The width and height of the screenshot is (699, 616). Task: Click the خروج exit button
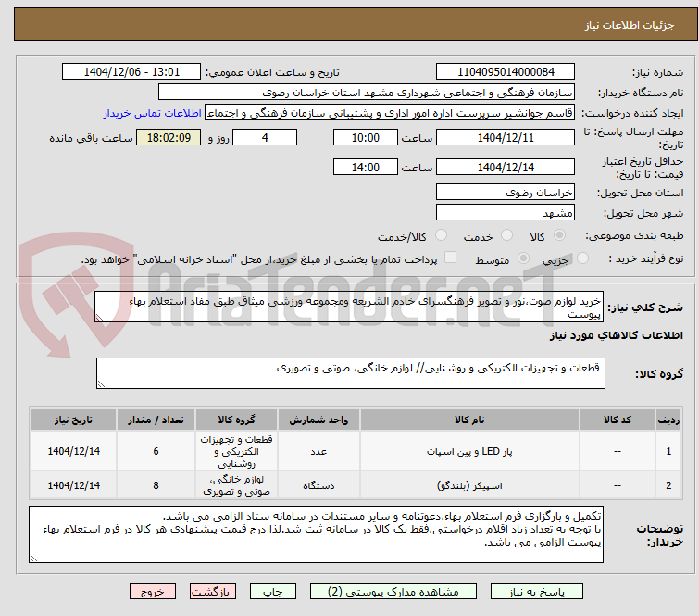153,592
